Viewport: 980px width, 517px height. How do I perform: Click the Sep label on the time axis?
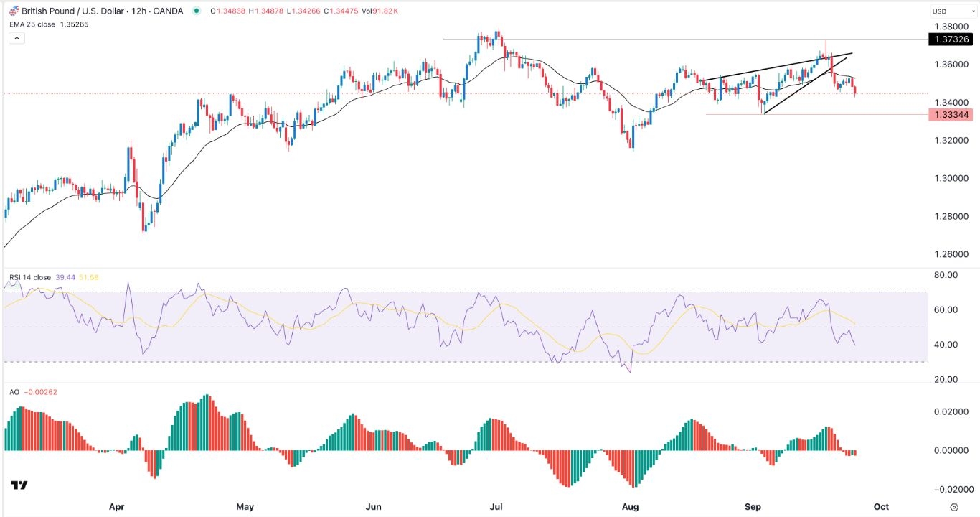click(753, 506)
